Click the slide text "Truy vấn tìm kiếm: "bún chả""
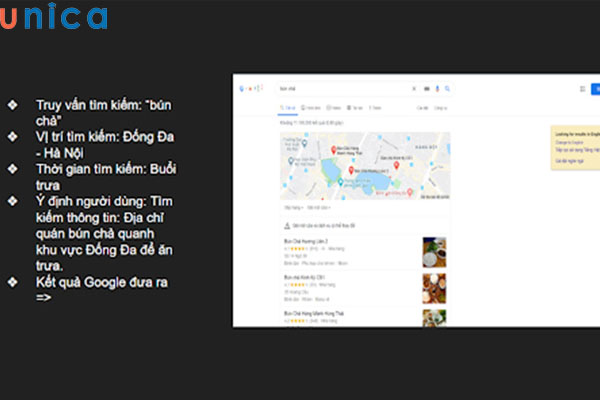 click(104, 113)
